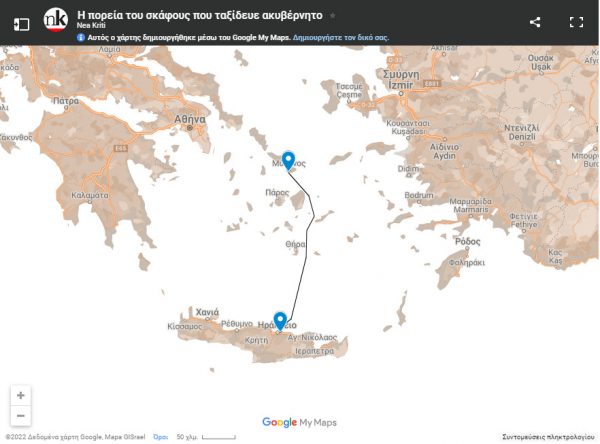Select the blue marker at Heraklion
The image size is (600, 444).
[x=280, y=321]
